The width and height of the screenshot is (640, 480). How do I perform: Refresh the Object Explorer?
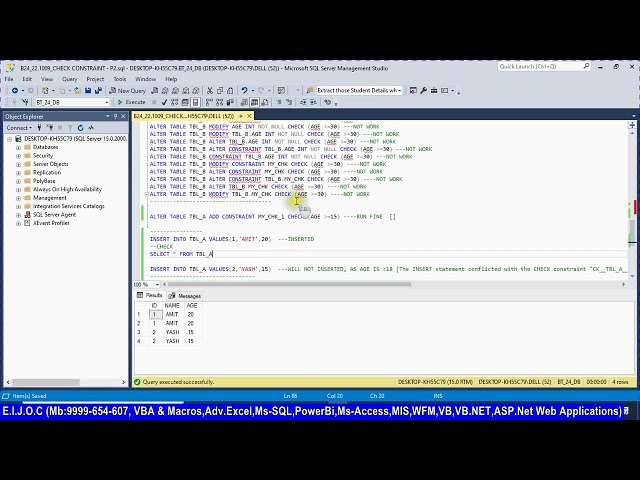tap(80, 128)
